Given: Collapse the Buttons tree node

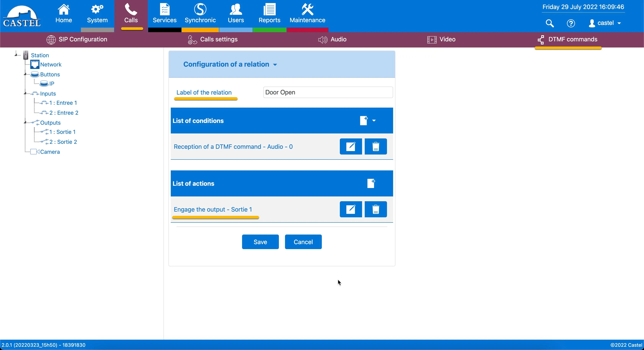Looking at the screenshot, I should coord(25,74).
